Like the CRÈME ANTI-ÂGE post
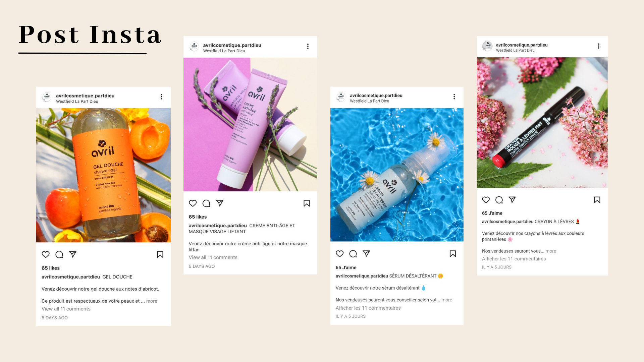644x362 pixels. [x=193, y=203]
